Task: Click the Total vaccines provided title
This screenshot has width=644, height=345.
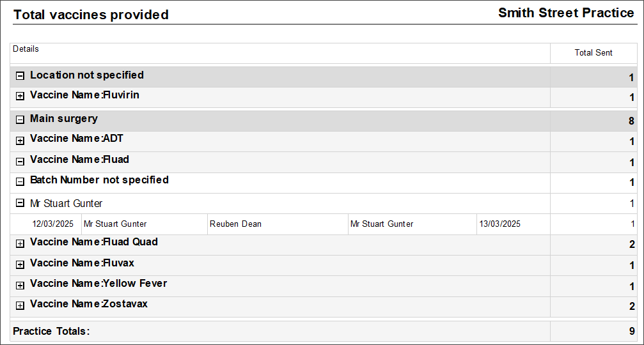Action: 91,15
